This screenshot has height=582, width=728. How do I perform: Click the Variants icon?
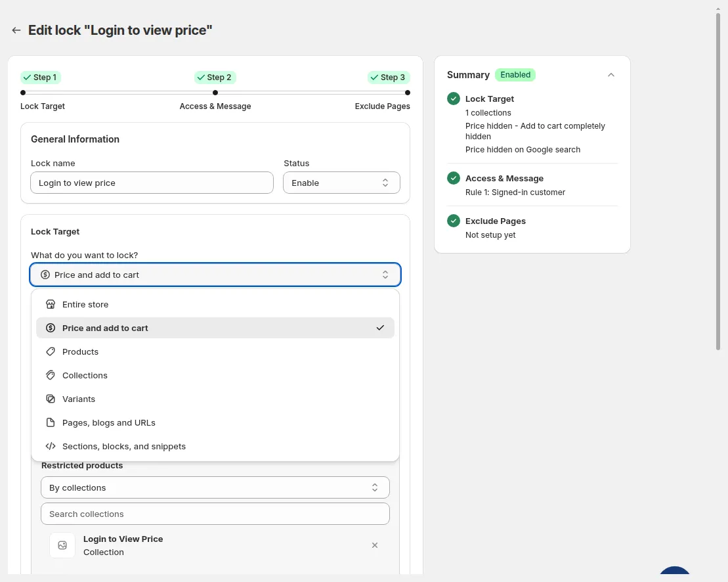(51, 399)
